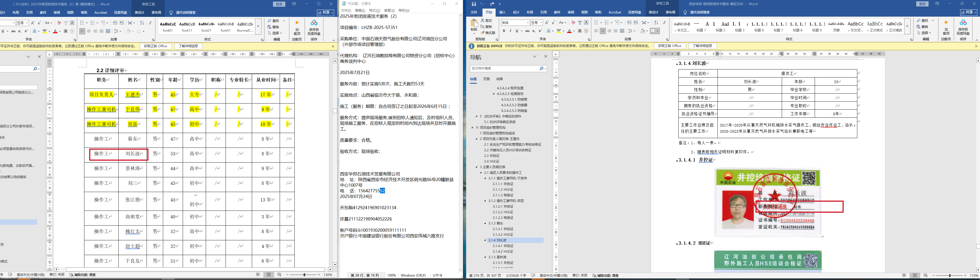Apply subscript in right Word ribbon

pos(534,31)
